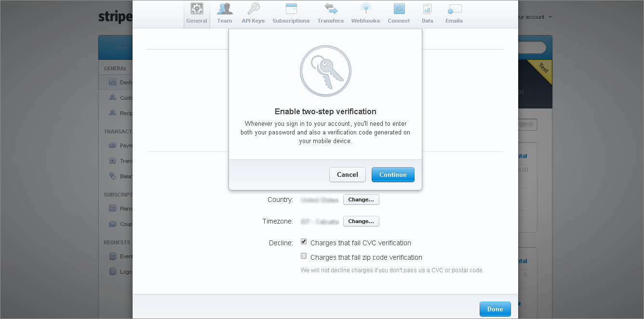The width and height of the screenshot is (644, 319).
Task: Check Charges that fail zip code verification
Action: (x=304, y=256)
